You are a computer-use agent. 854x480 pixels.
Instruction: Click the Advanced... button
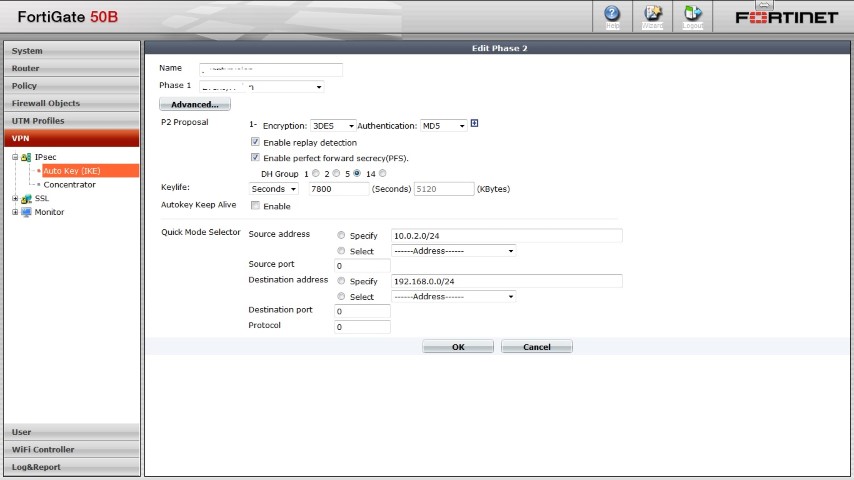pyautogui.click(x=195, y=104)
